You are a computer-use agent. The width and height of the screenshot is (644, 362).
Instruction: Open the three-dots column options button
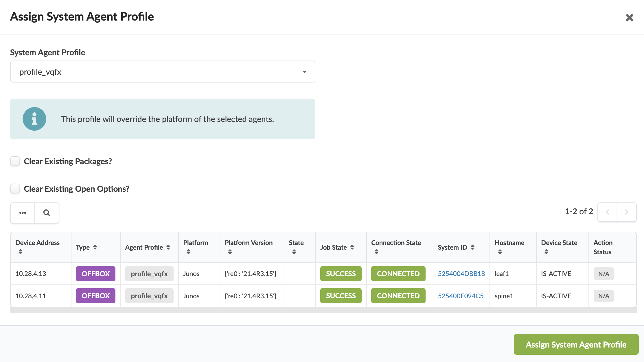point(23,213)
